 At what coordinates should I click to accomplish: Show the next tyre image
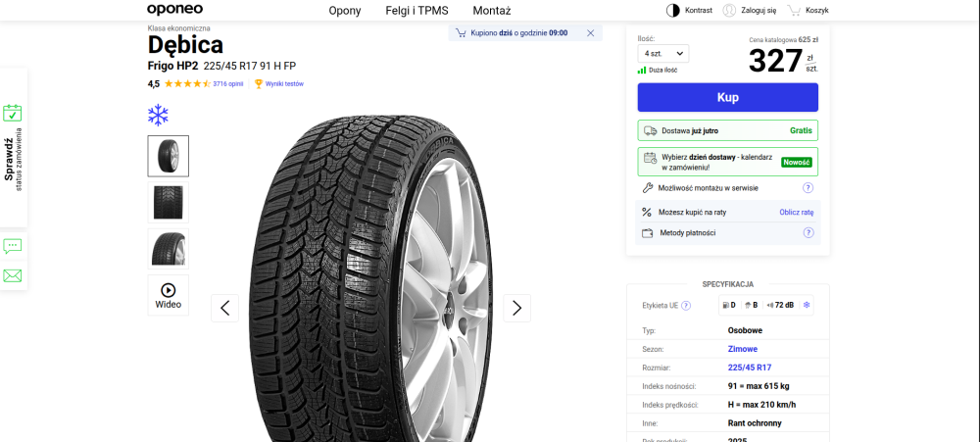[x=516, y=308]
